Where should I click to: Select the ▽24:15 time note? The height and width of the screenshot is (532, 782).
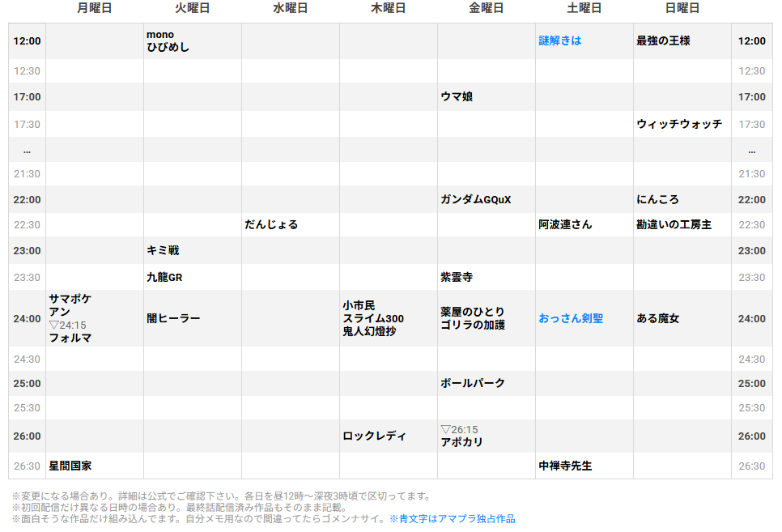point(67,326)
